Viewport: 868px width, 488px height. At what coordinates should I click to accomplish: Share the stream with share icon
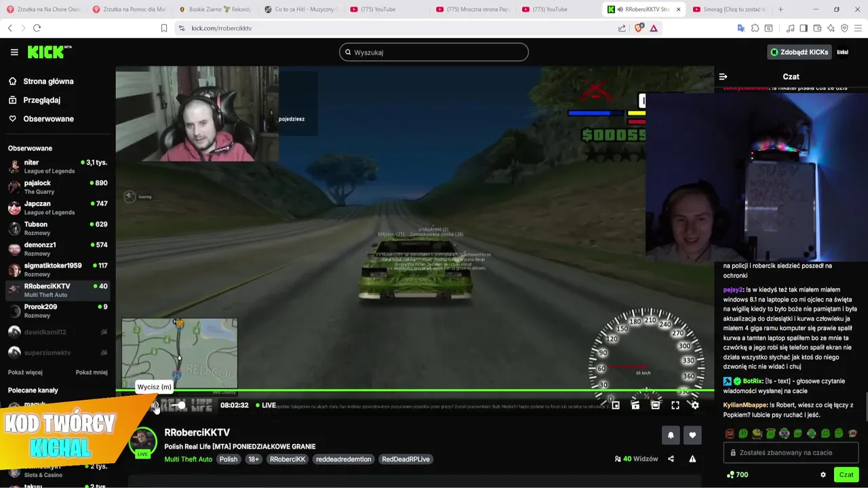pyautogui.click(x=671, y=459)
